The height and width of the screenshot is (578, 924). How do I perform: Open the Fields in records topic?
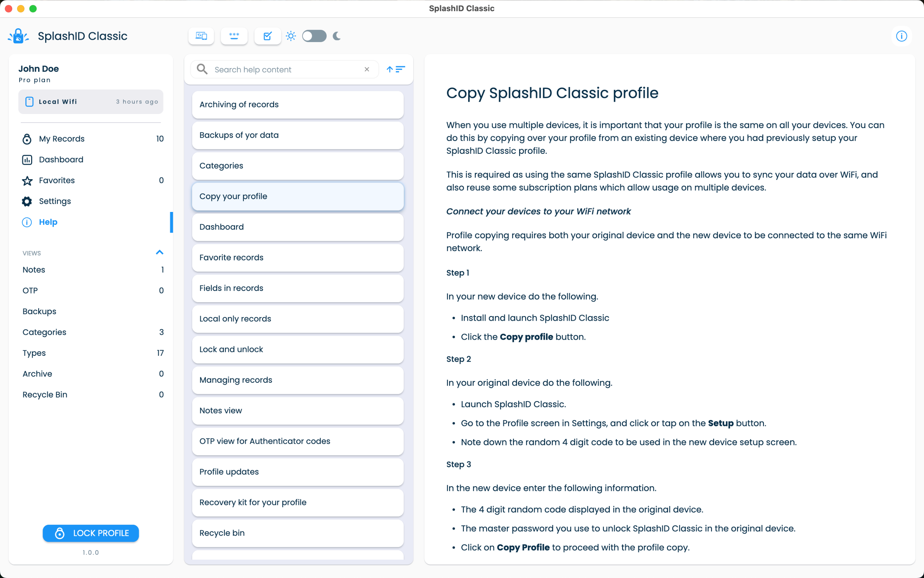(x=298, y=288)
